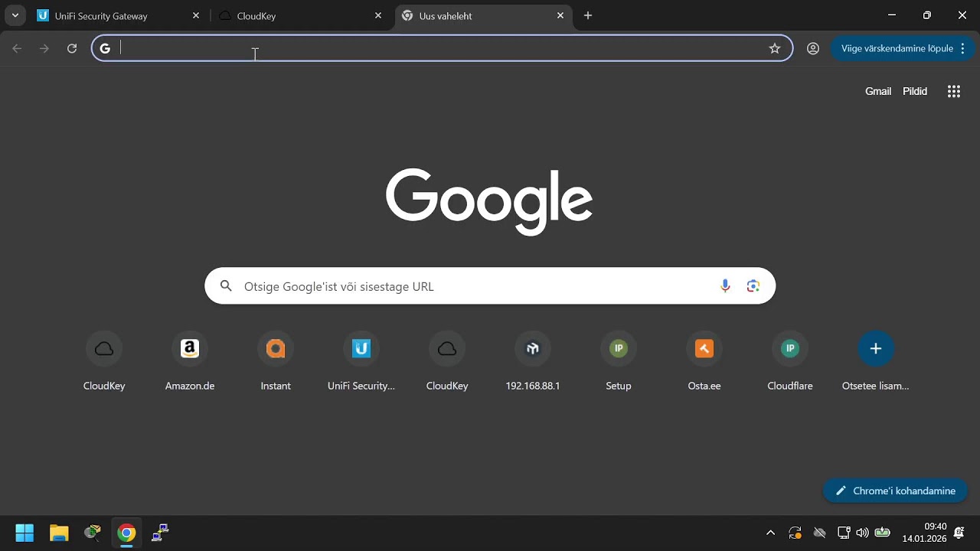This screenshot has width=980, height=551.
Task: Open the notifications bell icon
Action: point(959,533)
